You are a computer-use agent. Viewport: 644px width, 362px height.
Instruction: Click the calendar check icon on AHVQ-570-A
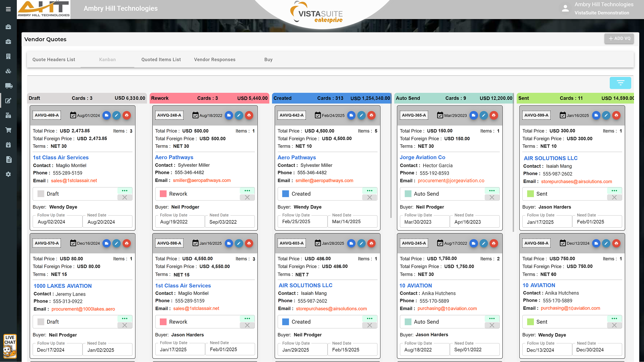(x=73, y=243)
